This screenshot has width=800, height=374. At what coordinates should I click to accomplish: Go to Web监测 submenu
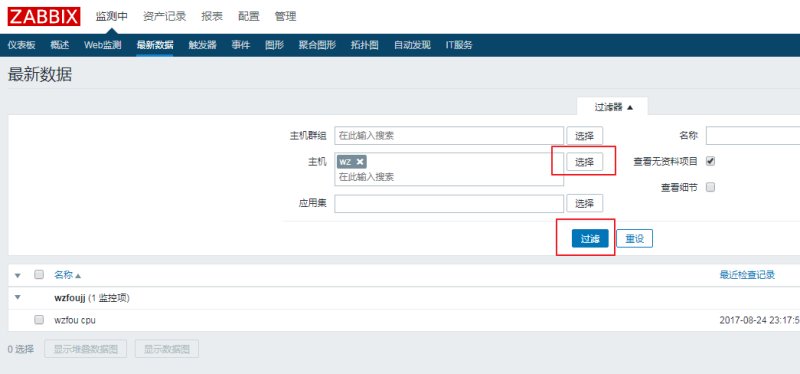(x=103, y=45)
